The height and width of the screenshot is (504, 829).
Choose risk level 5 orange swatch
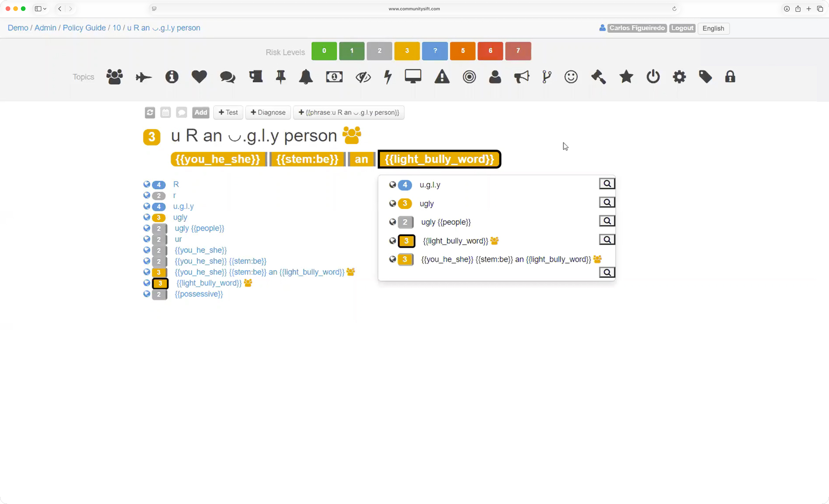click(463, 51)
